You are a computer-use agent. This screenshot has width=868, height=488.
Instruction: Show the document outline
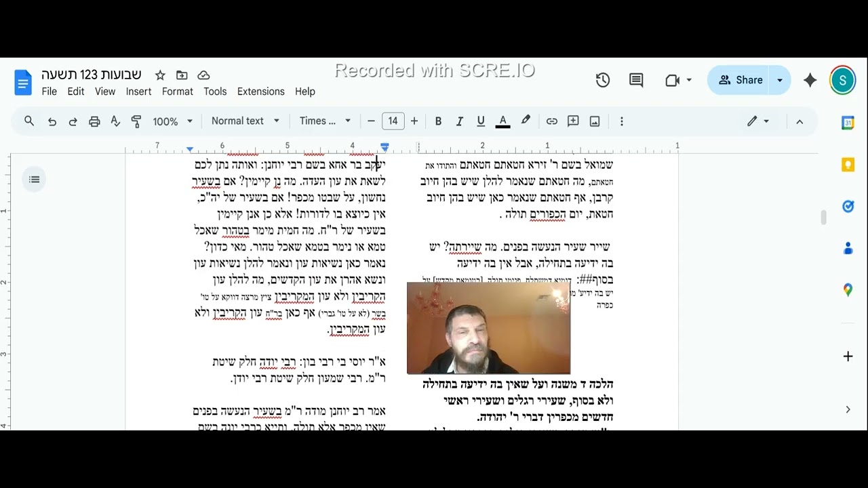click(35, 180)
